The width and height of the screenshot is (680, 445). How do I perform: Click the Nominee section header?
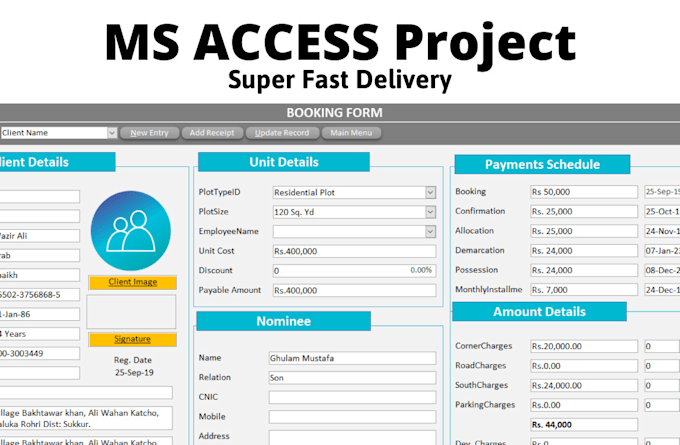(284, 321)
